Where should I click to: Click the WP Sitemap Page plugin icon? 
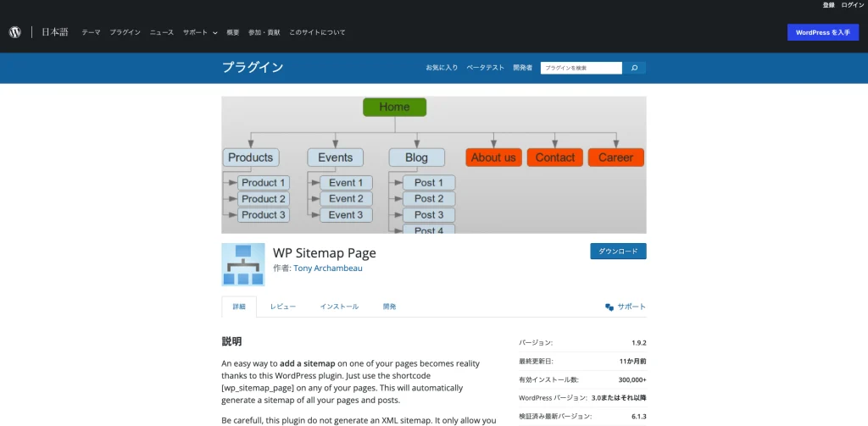coord(243,264)
